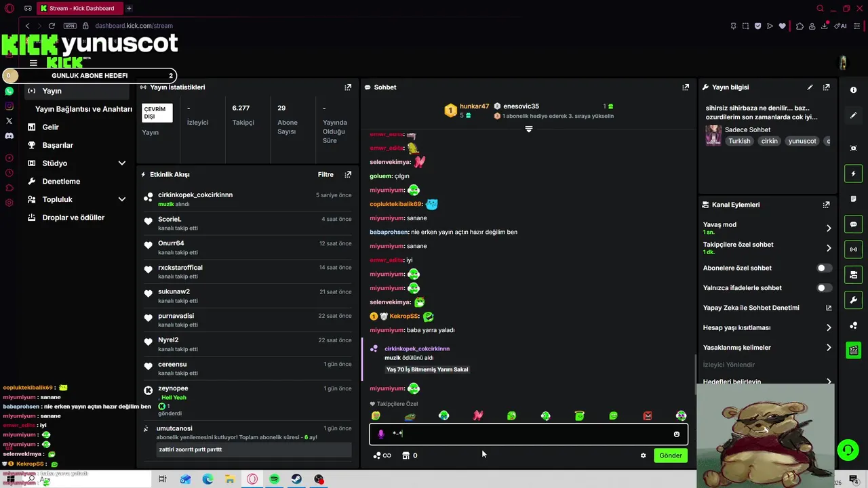Image resolution: width=868 pixels, height=488 pixels.
Task: Open Yasaklanmış kelimeler options chevron
Action: [828, 348]
